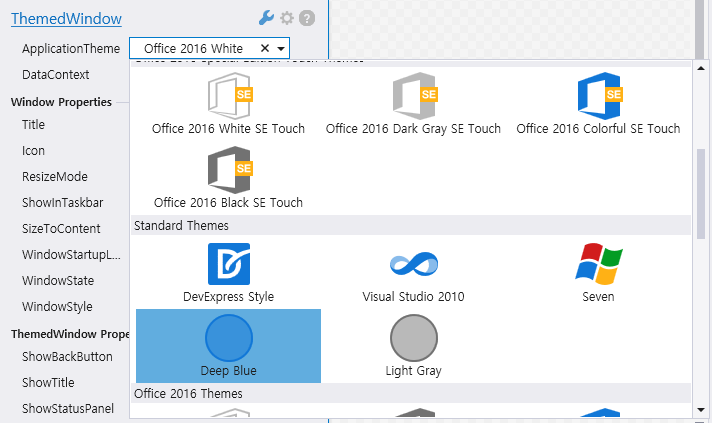Screen dimensions: 712x423
Task: Select Office 2016 White SE Touch theme icon
Action: pos(229,96)
